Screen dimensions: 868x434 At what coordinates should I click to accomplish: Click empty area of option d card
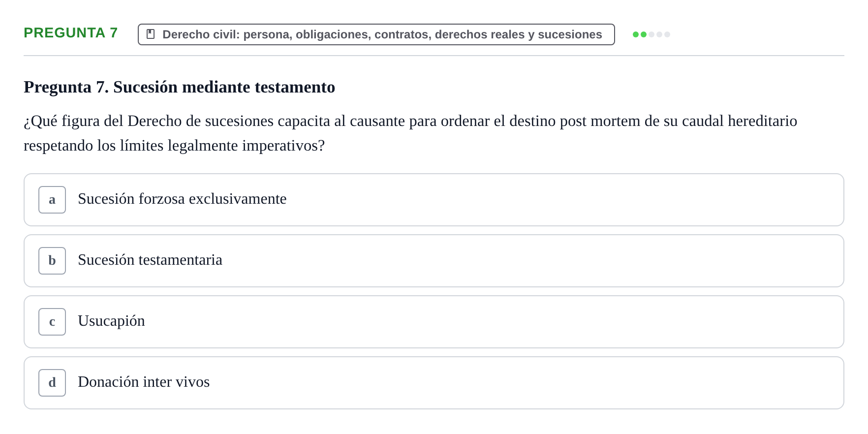pos(527,383)
